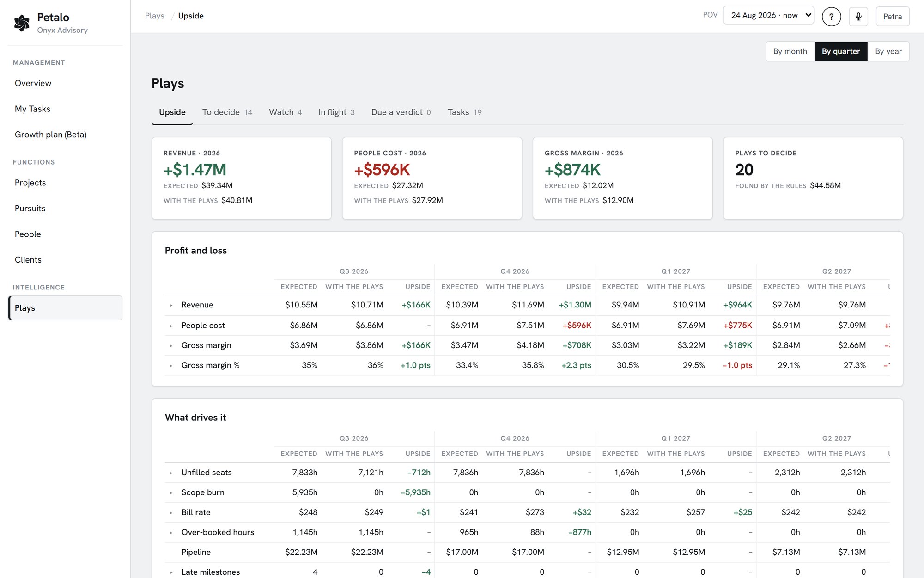Open the Due a verdict tab
This screenshot has width=924, height=578.
tap(401, 112)
